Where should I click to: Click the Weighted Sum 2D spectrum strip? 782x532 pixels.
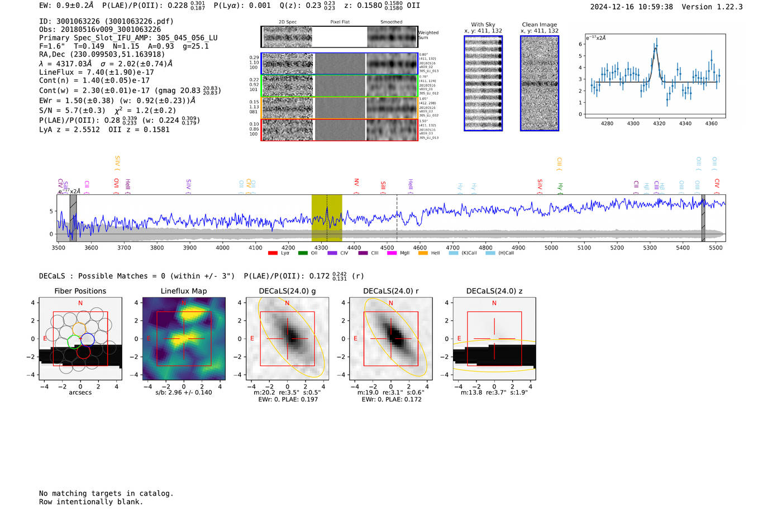[340, 37]
